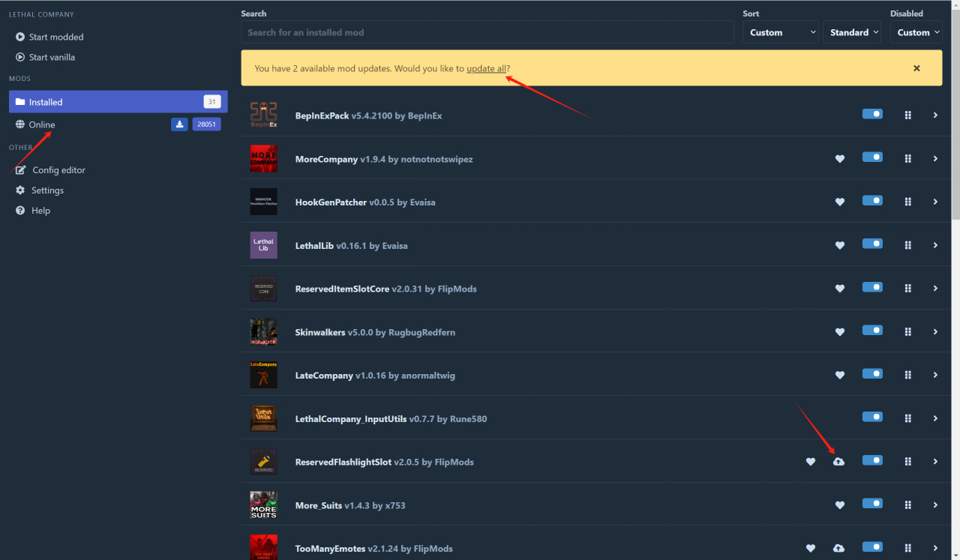The height and width of the screenshot is (560, 960).
Task: Open the Online mods section
Action: coord(42,124)
